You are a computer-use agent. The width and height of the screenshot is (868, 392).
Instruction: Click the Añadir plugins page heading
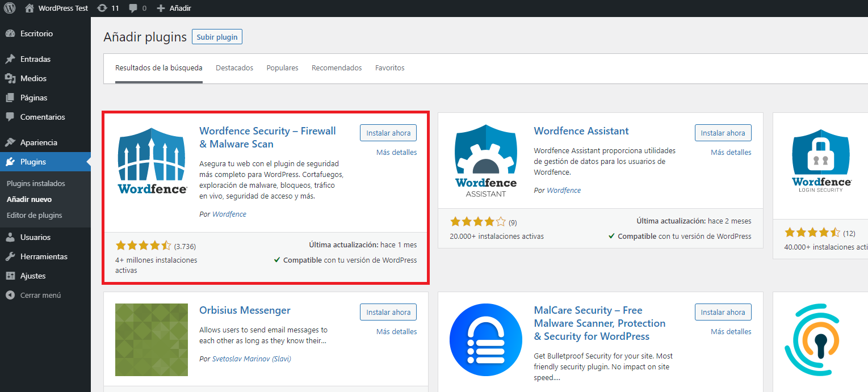point(145,37)
